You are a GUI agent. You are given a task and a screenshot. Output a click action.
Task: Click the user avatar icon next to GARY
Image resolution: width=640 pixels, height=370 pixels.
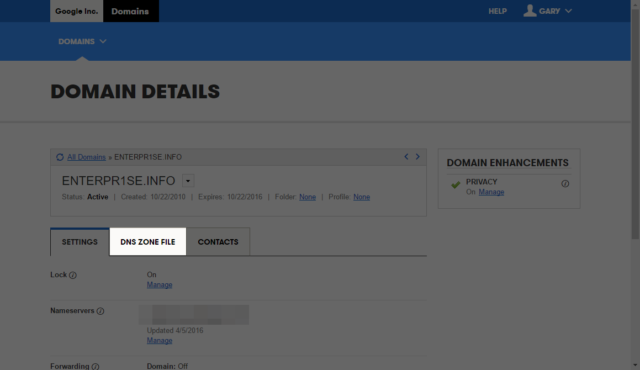[x=530, y=11]
